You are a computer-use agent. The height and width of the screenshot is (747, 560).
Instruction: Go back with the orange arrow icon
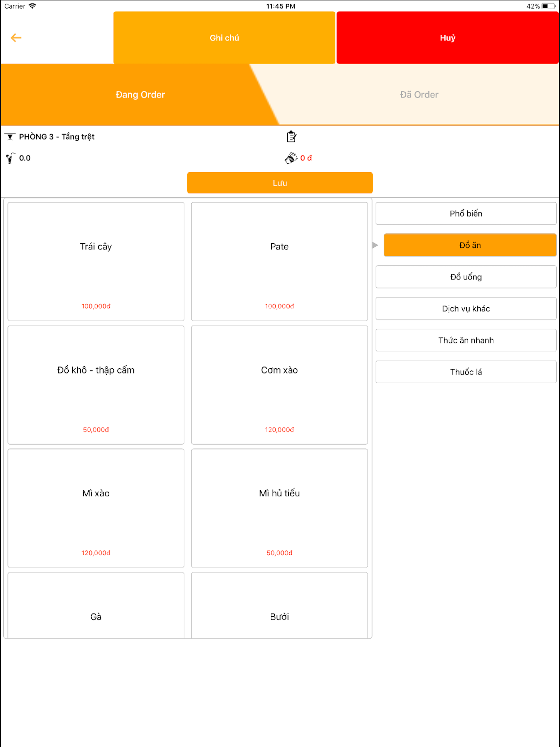(16, 37)
